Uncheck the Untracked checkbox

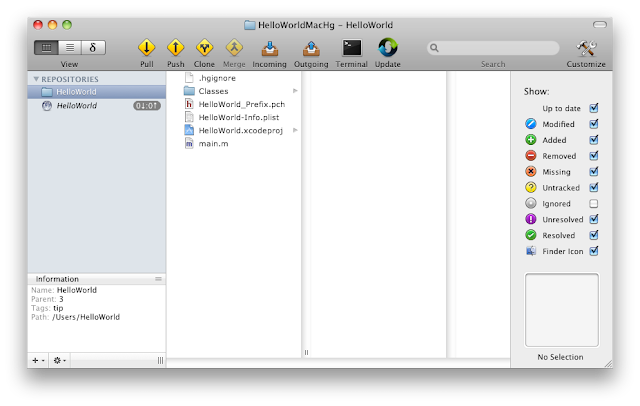pyautogui.click(x=594, y=188)
